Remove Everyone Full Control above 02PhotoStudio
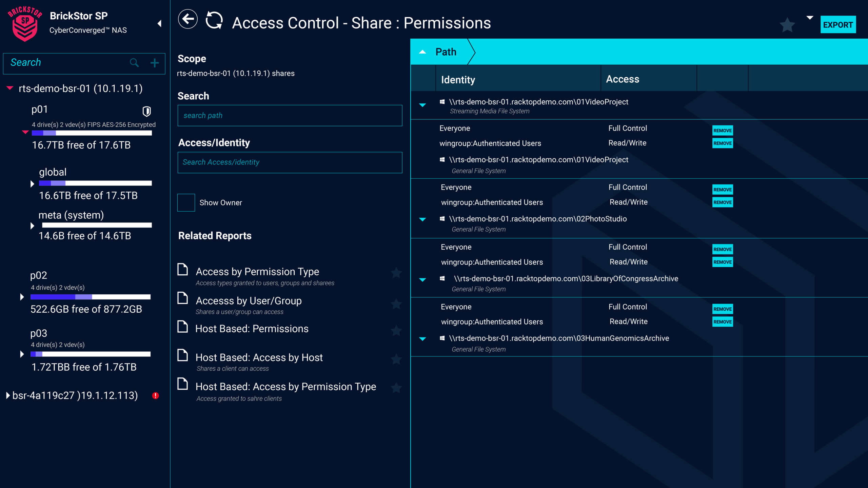868x488 pixels. pos(723,190)
